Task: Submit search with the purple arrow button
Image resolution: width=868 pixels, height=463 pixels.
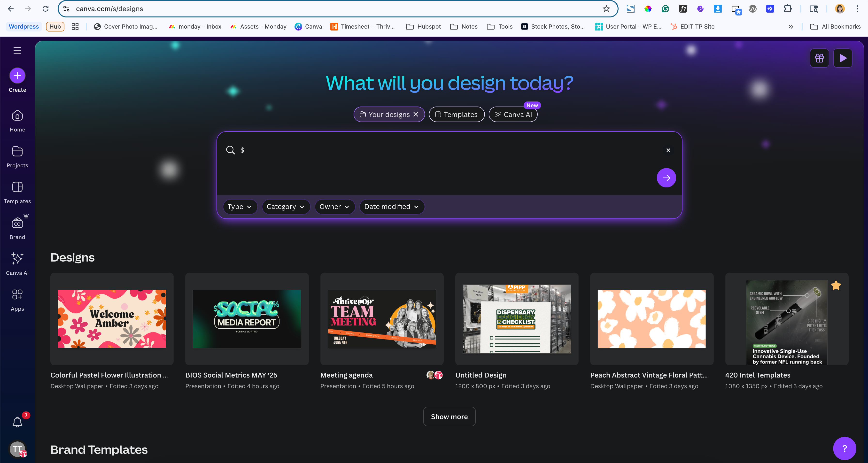Action: click(x=666, y=178)
